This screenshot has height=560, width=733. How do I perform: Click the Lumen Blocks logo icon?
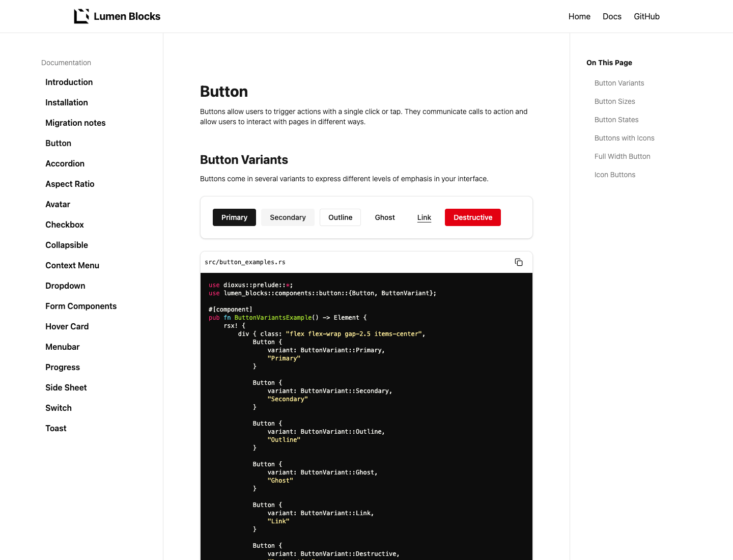click(x=81, y=16)
